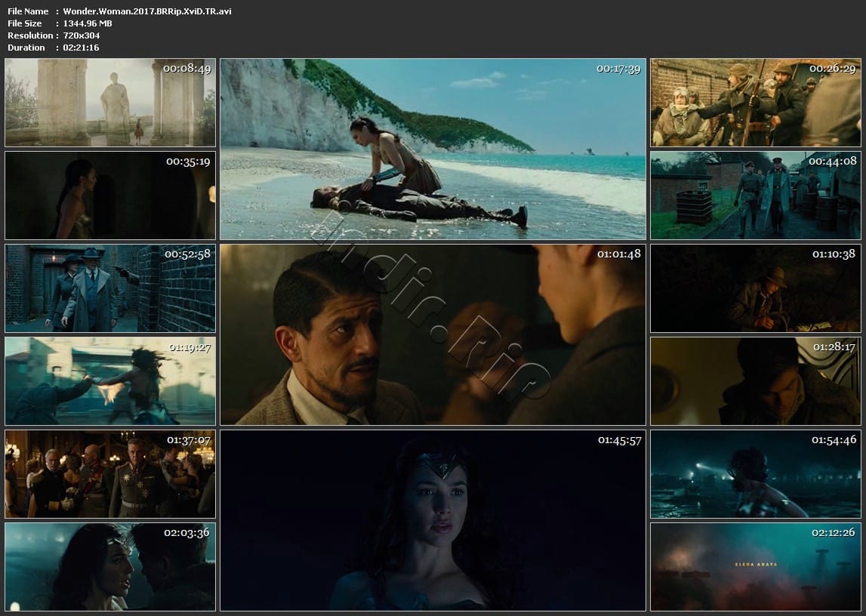866x616 pixels.
Task: Click the "File Size" label
Action: click(25, 23)
